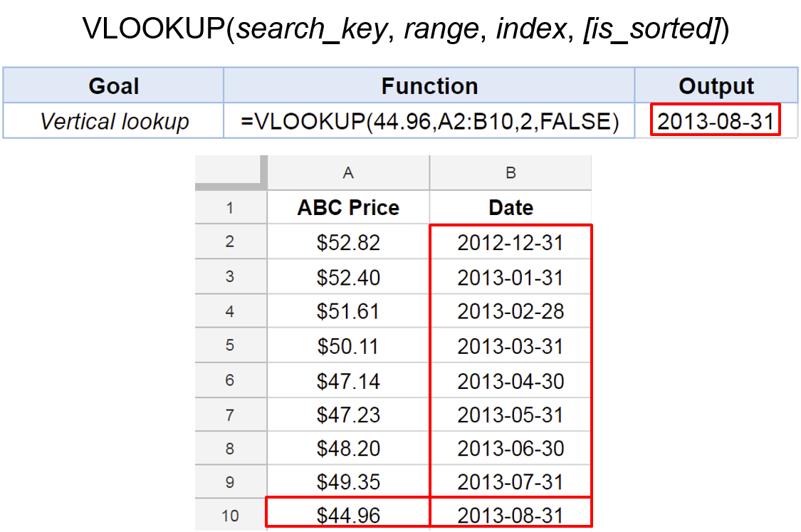Click date cell 2012-12-31
This screenshot has height=532, width=801.
pyautogui.click(x=511, y=242)
